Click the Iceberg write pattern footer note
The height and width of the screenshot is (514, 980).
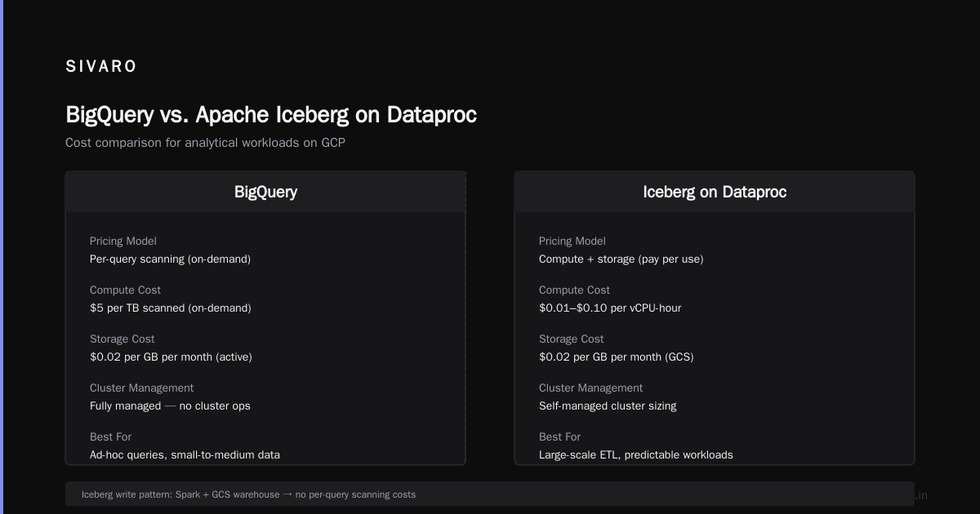[x=490, y=494]
